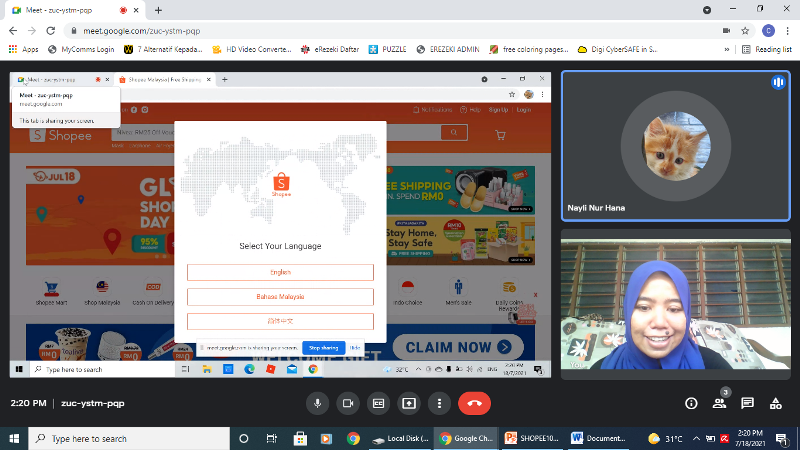Open the EREZEKI ADMIN bookmark
This screenshot has width=800, height=450.
tap(448, 49)
